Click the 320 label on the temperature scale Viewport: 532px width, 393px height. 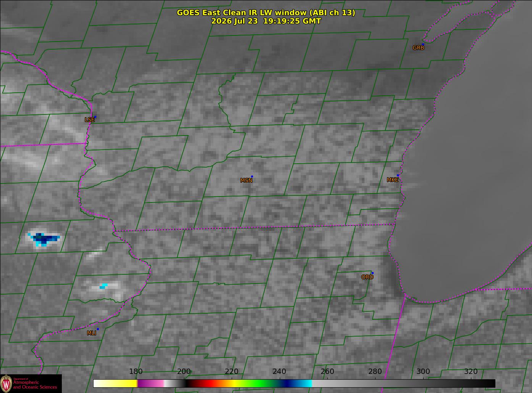click(x=471, y=371)
